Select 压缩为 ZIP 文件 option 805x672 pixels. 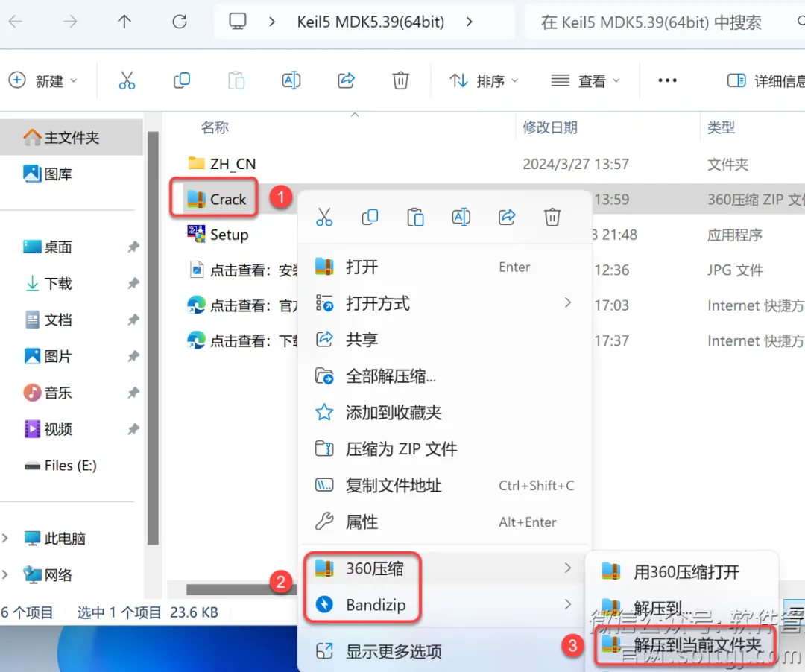(444, 448)
